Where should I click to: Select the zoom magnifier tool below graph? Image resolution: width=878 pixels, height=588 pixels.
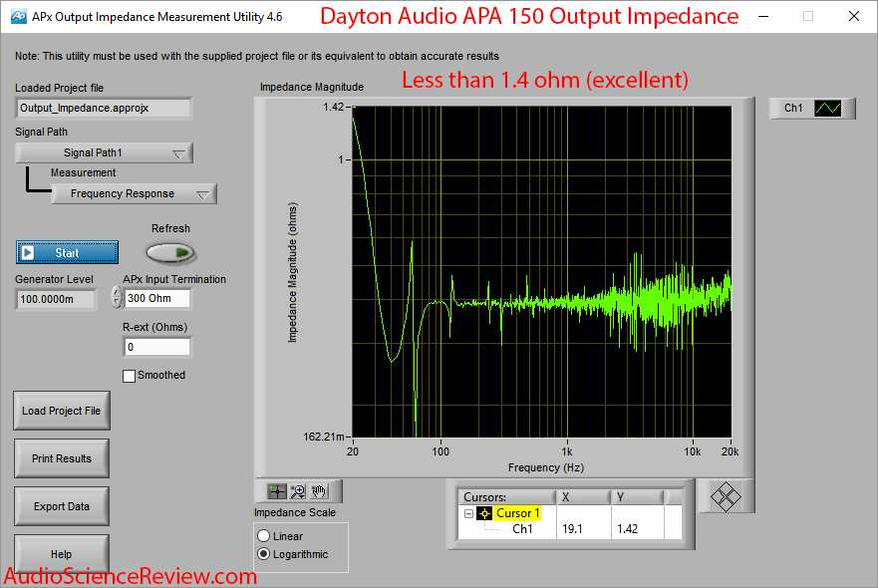click(x=297, y=491)
